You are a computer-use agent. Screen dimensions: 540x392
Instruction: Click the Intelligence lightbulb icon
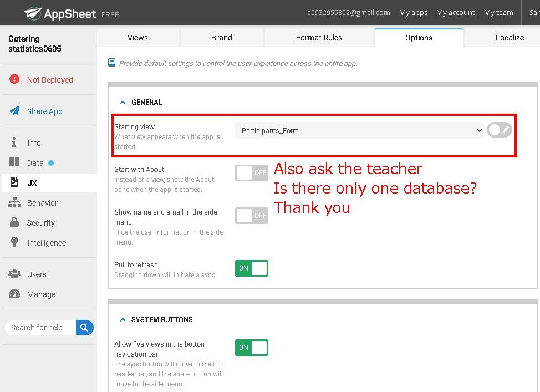click(14, 242)
